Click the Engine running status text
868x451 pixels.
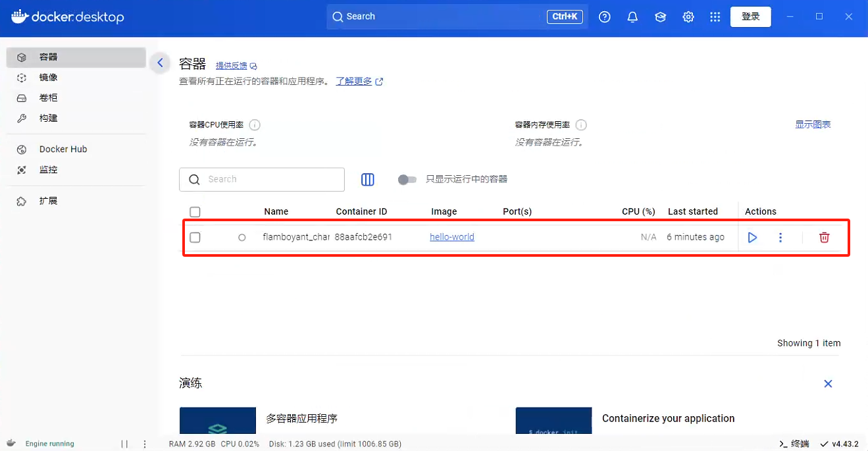click(x=50, y=444)
